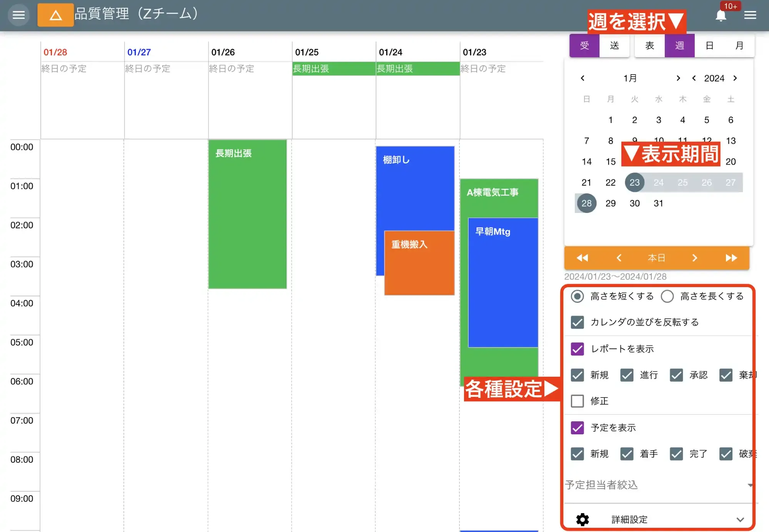Open the notification bell with 10+ badge
This screenshot has width=769, height=532.
pos(721,15)
